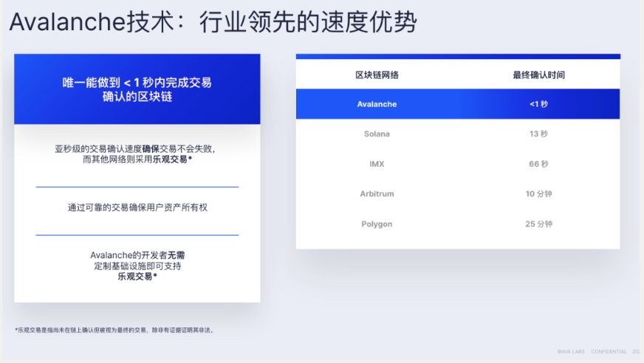The image size is (644, 363).
Task: Click the paragraph 'Avalanche的开发者无需定制基础设施'
Action: 137,266
